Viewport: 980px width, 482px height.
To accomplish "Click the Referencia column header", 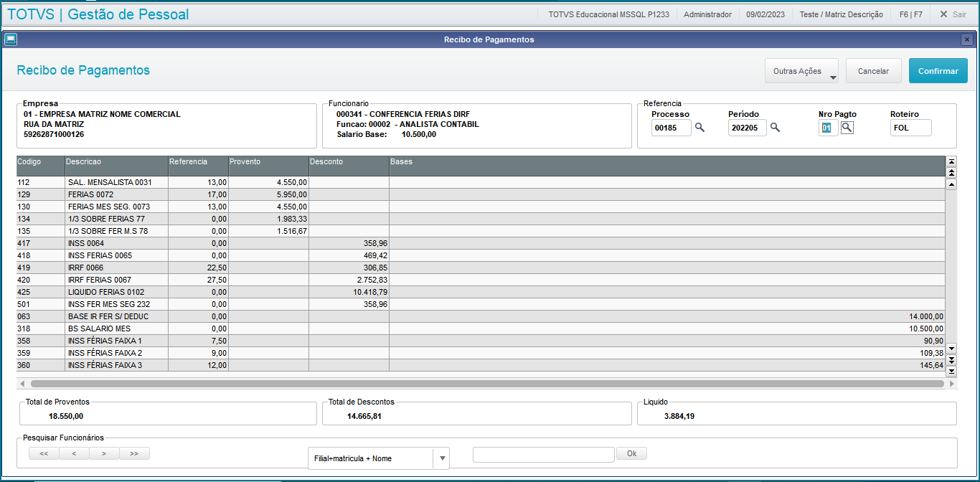I will tap(198, 166).
